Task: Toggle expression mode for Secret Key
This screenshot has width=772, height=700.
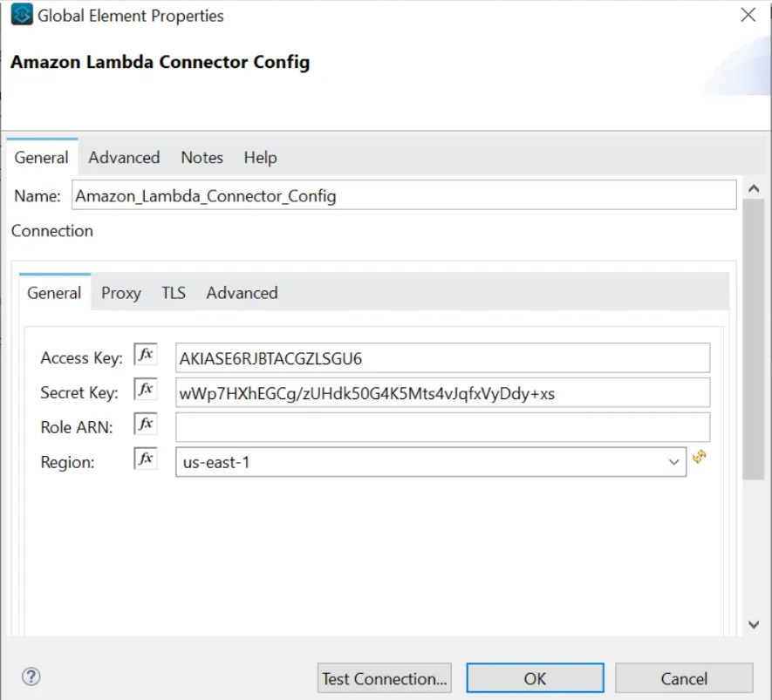Action: (x=146, y=389)
